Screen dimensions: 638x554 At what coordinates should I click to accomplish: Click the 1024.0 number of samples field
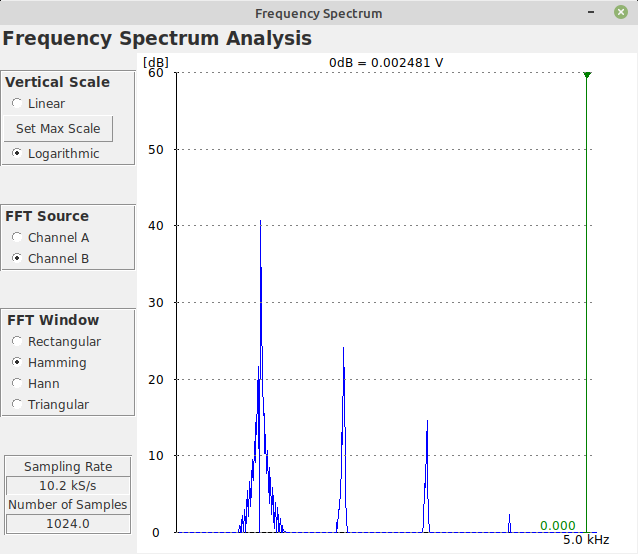tap(68, 523)
